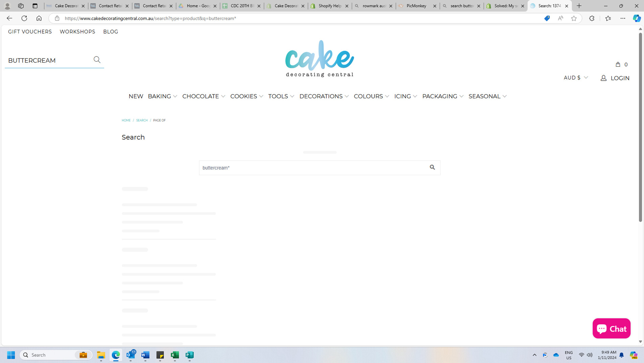Expand the DECORATIONS menu
Screen dimensions: 644x363
(324, 97)
